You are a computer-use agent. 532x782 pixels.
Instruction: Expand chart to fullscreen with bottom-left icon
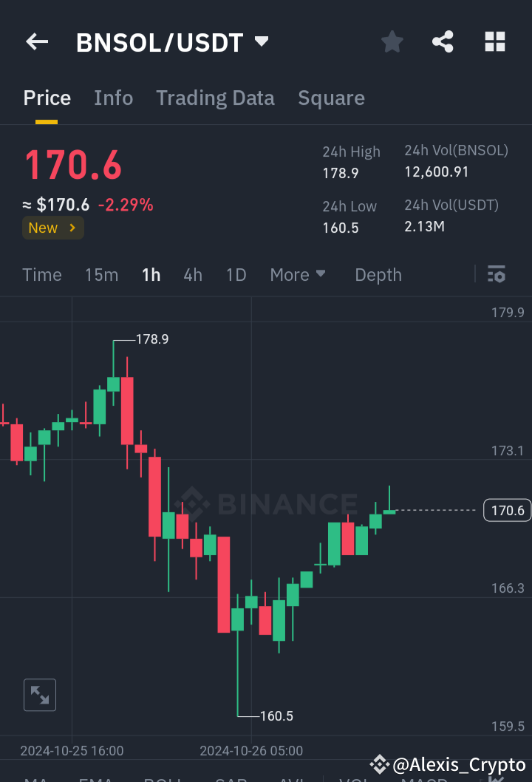click(39, 695)
